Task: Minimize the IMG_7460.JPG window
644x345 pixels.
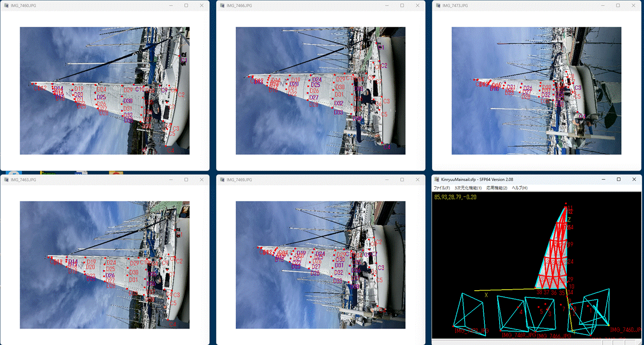Action: tap(171, 5)
